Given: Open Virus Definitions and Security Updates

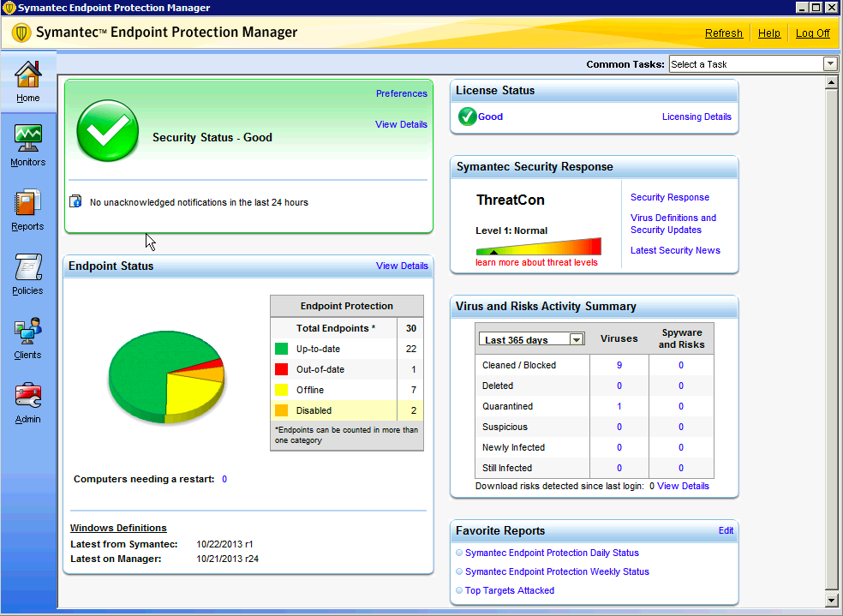Looking at the screenshot, I should click(673, 224).
